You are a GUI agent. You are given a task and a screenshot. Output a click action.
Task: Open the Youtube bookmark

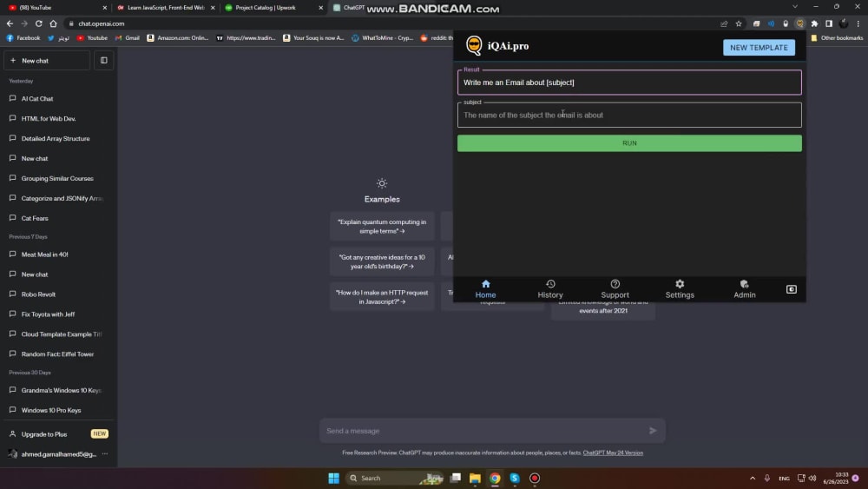92,37
